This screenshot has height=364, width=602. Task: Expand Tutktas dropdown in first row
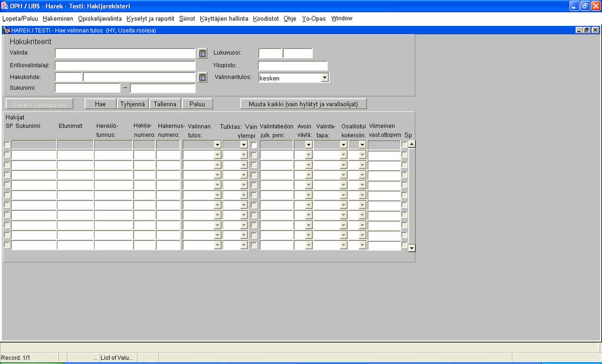point(243,145)
